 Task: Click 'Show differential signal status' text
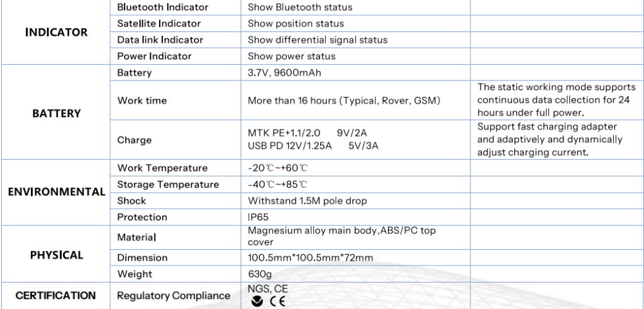pos(318,40)
